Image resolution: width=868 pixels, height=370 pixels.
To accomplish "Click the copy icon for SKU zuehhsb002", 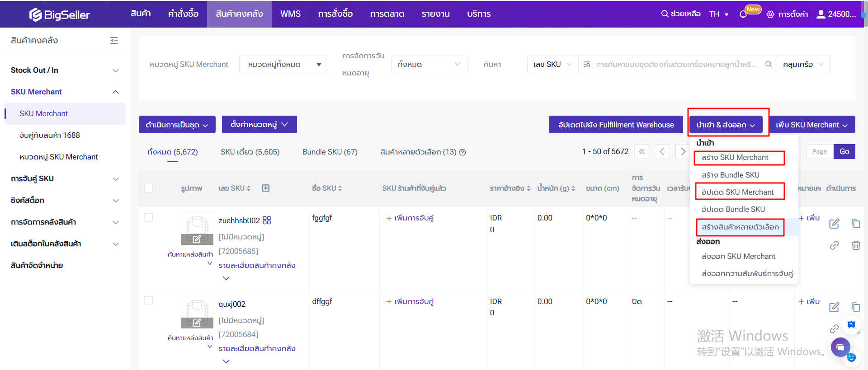I will pyautogui.click(x=855, y=223).
